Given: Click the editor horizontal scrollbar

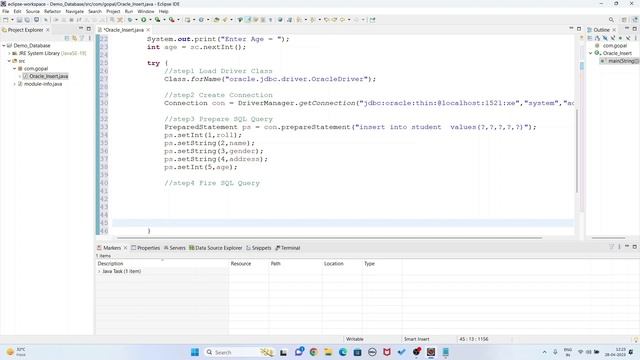Looking at the screenshot, I should 329,237.
